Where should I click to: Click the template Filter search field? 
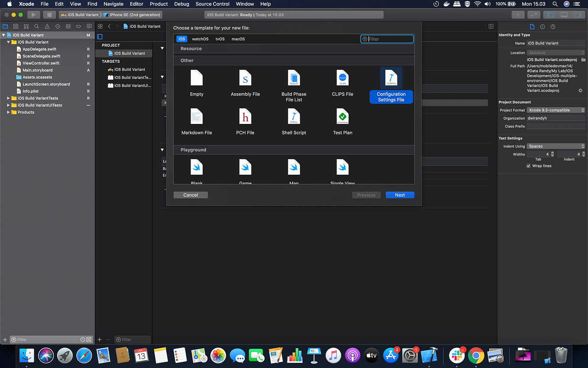point(390,39)
